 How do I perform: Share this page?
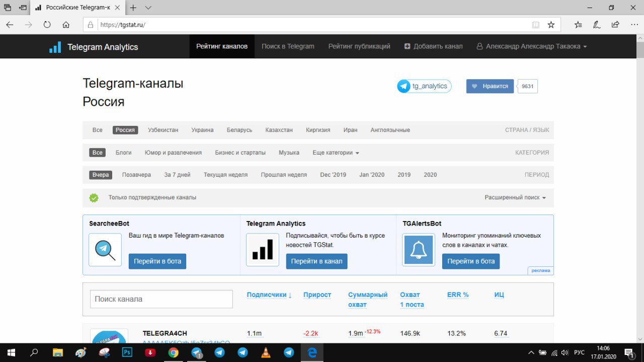tap(615, 24)
